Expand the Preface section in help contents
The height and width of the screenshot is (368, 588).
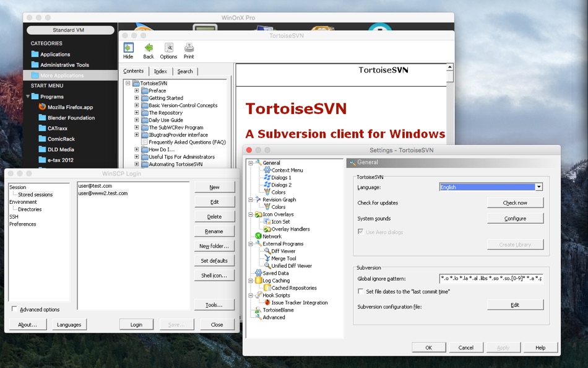coord(136,90)
